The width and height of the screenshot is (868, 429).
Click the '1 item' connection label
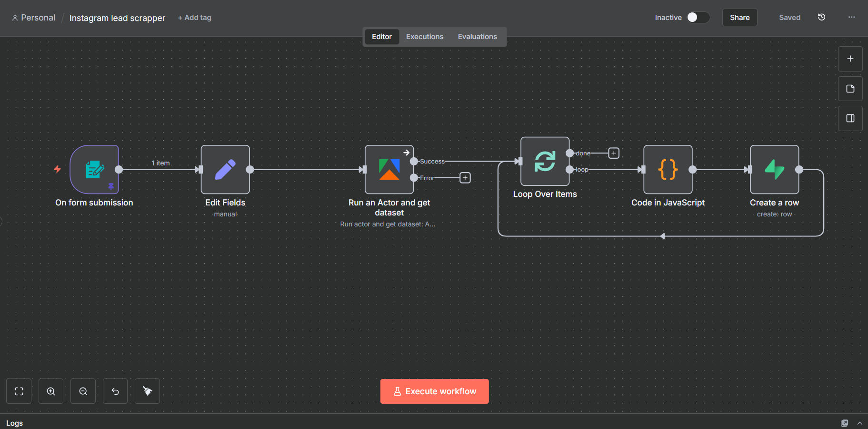pyautogui.click(x=161, y=163)
